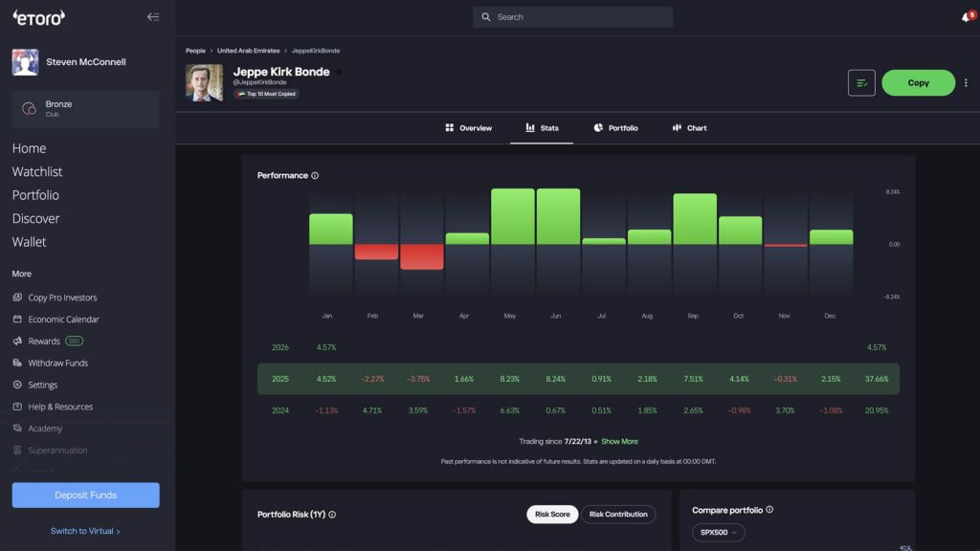The width and height of the screenshot is (980, 551).
Task: Open the notifications bell
Action: coord(966,17)
